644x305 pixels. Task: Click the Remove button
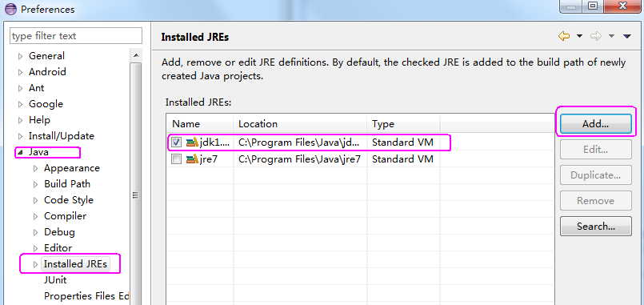[x=595, y=201]
